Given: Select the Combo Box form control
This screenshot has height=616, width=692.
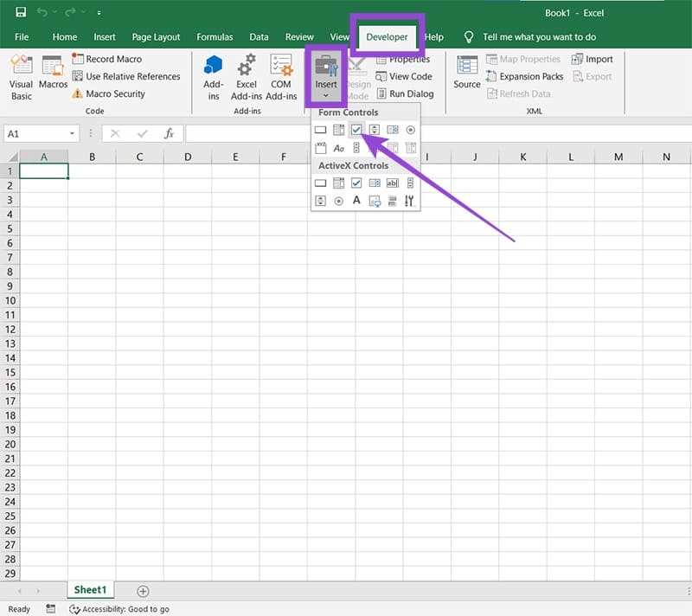Looking at the screenshot, I should tap(339, 129).
